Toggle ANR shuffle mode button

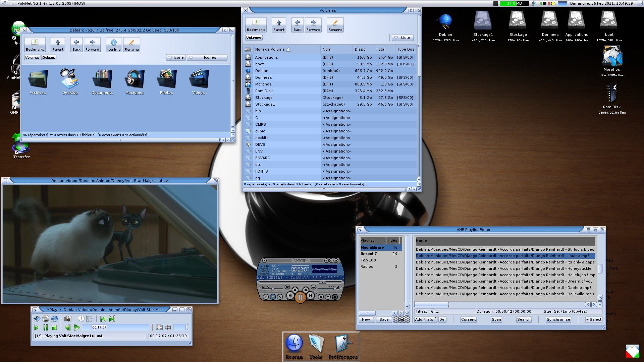pyautogui.click(x=287, y=287)
